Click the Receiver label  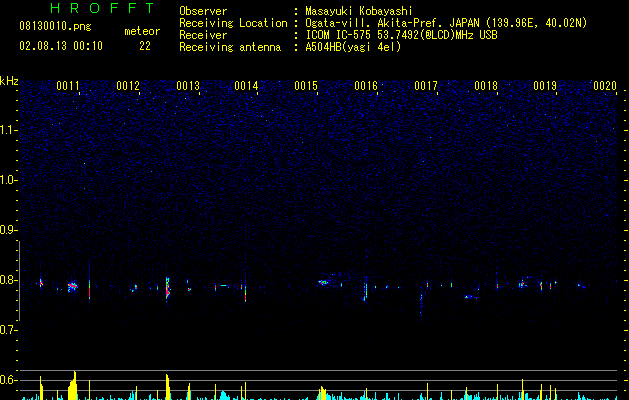(x=203, y=35)
